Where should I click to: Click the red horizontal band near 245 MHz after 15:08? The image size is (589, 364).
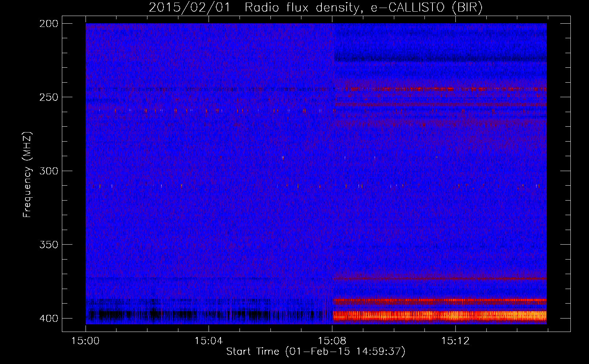click(440, 89)
